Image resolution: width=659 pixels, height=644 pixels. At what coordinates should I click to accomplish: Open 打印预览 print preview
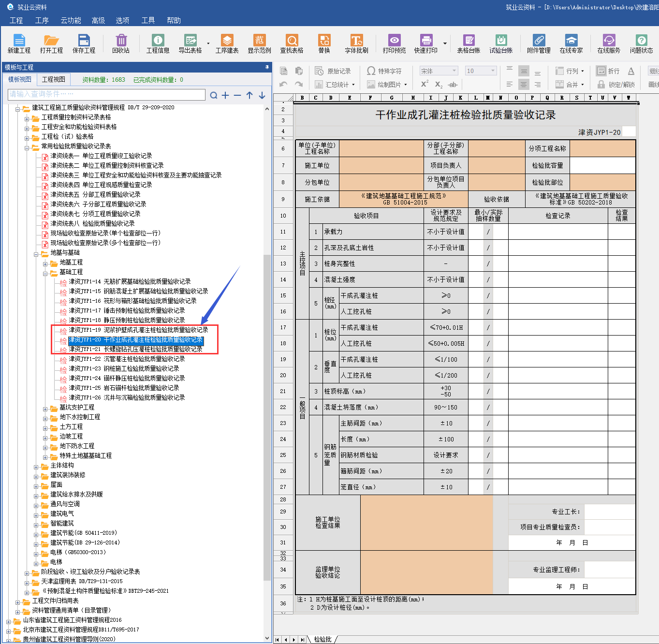coord(395,44)
